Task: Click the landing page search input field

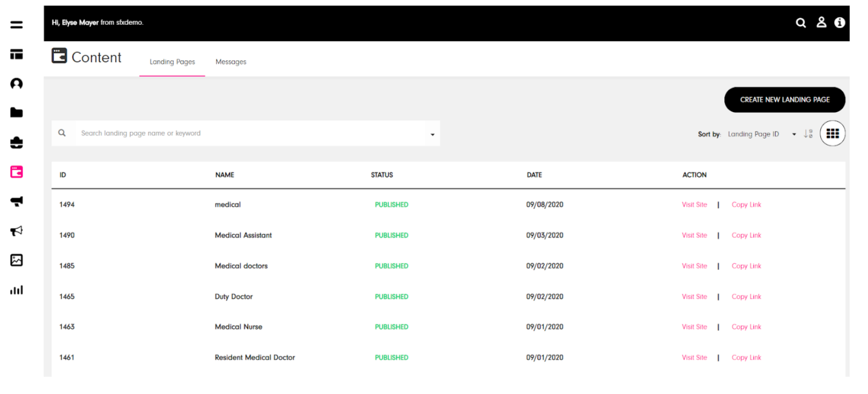Action: (x=249, y=133)
